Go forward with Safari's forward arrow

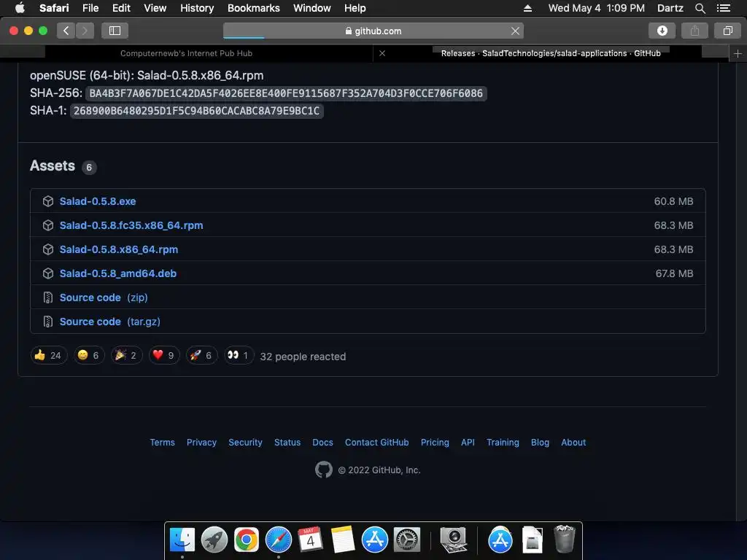85,31
